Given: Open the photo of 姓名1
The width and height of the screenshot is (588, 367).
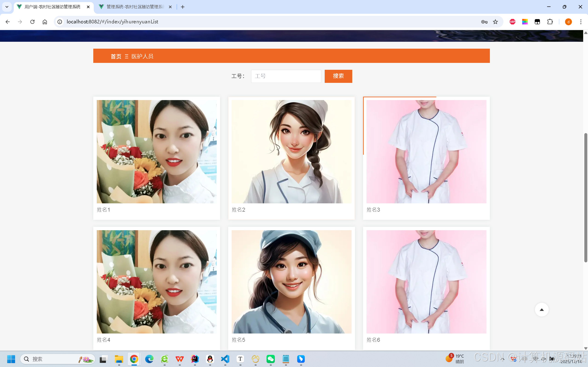Looking at the screenshot, I should pos(156,152).
